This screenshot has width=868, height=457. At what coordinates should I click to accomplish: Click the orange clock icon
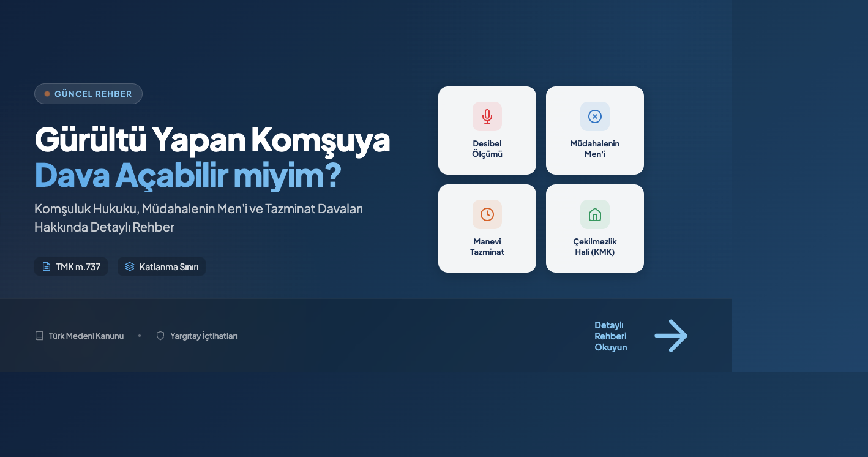(x=487, y=214)
